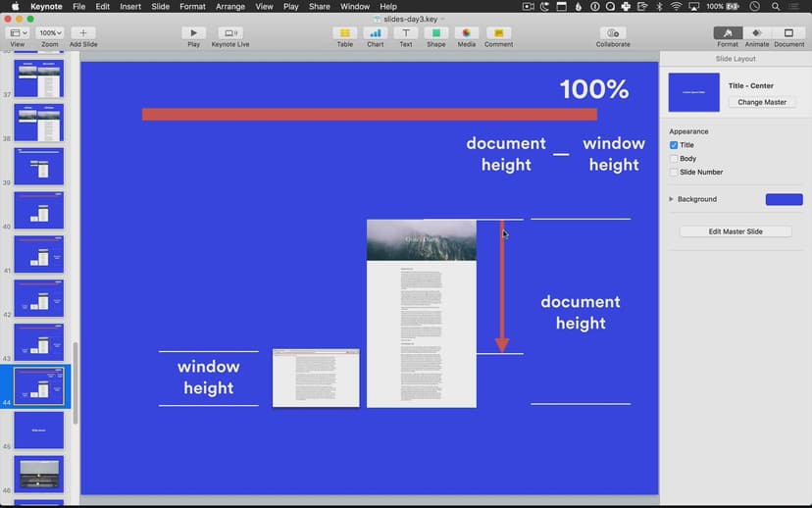Select the red down arrow shape
This screenshot has width=812, height=508.
point(502,287)
